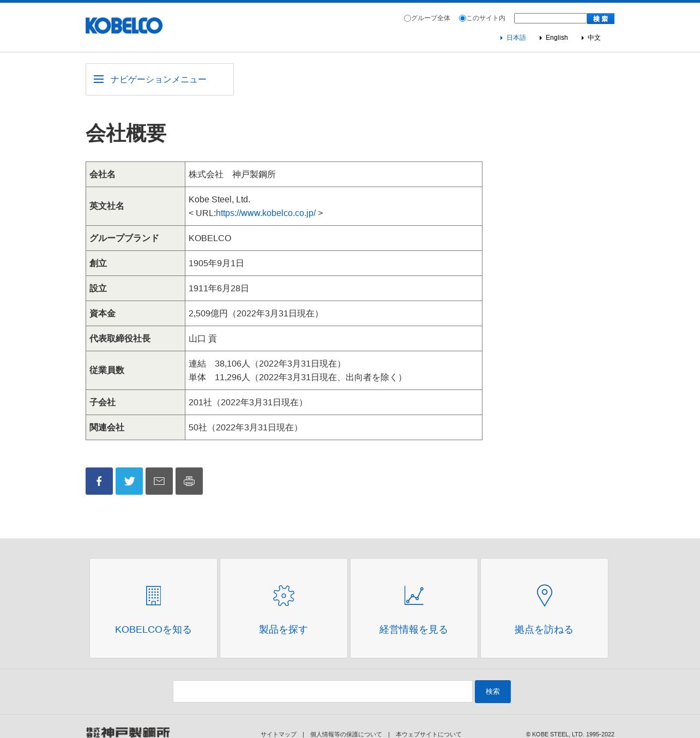The width and height of the screenshot is (700, 738).
Task: Open the https://www.kobelco.co.jp/ link
Action: (x=265, y=213)
